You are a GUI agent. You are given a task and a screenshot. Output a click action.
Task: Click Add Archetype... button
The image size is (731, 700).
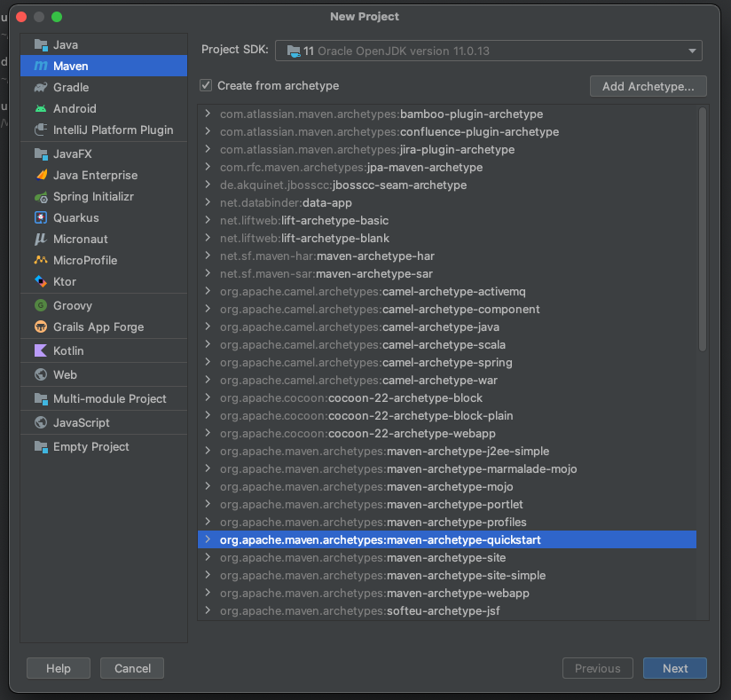point(648,86)
